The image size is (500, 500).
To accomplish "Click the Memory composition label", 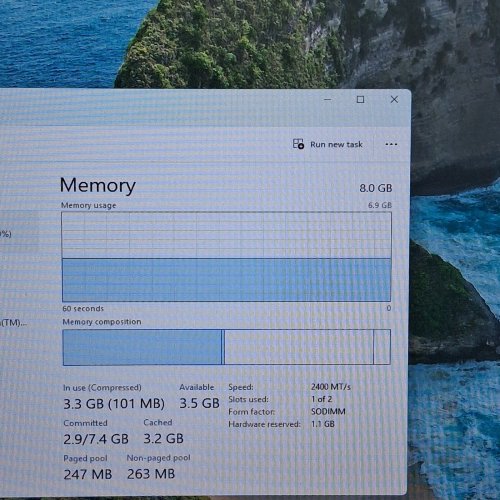I will click(x=102, y=322).
